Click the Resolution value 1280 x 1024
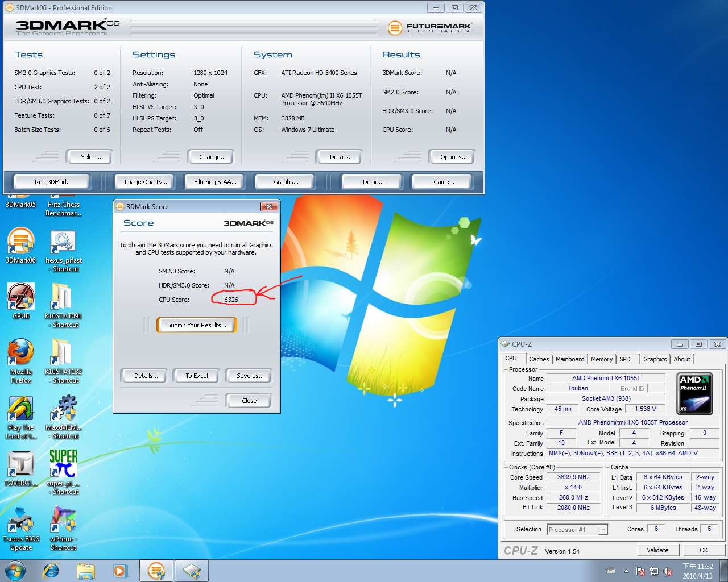Image resolution: width=728 pixels, height=582 pixels. (210, 73)
